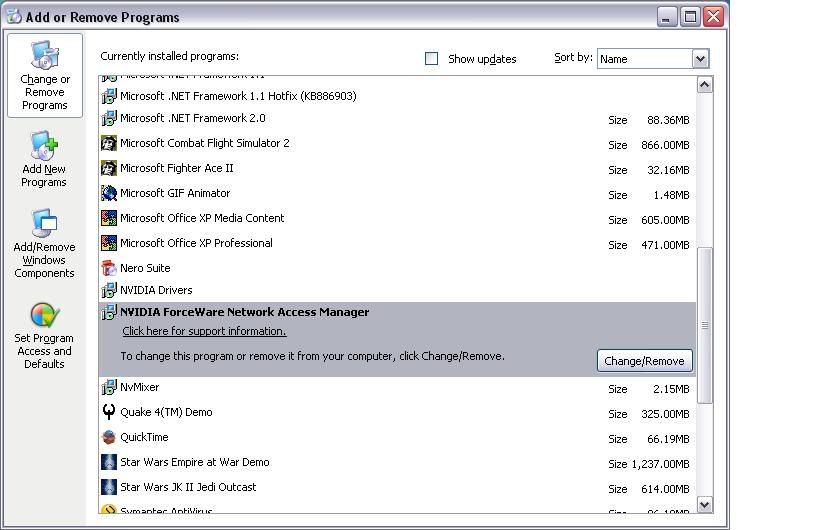Click the NVIDIA ForceWare Network Access Manager icon
The image size is (840, 530).
point(109,312)
